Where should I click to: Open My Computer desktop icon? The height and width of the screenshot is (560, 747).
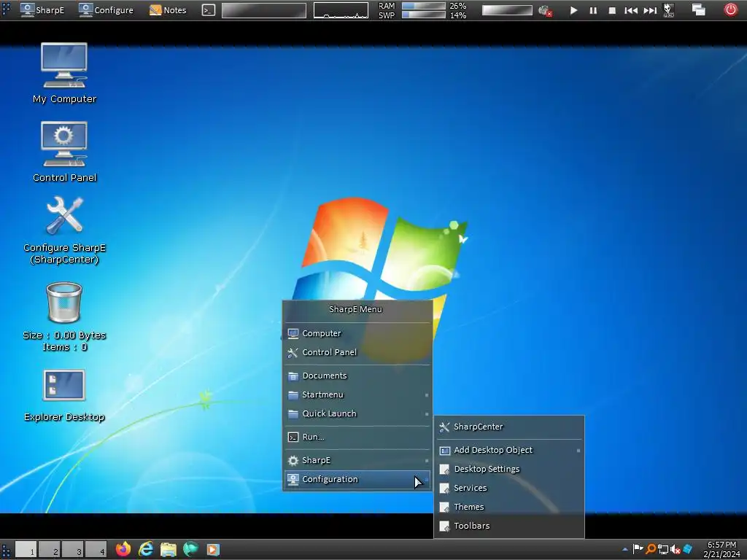coord(64,74)
